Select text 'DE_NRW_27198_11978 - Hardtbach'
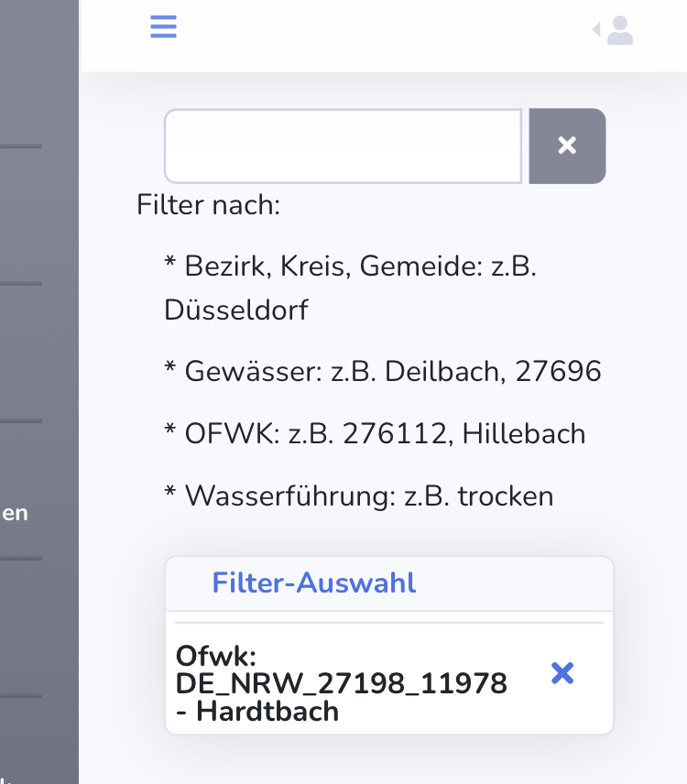687x784 pixels. pos(342,697)
